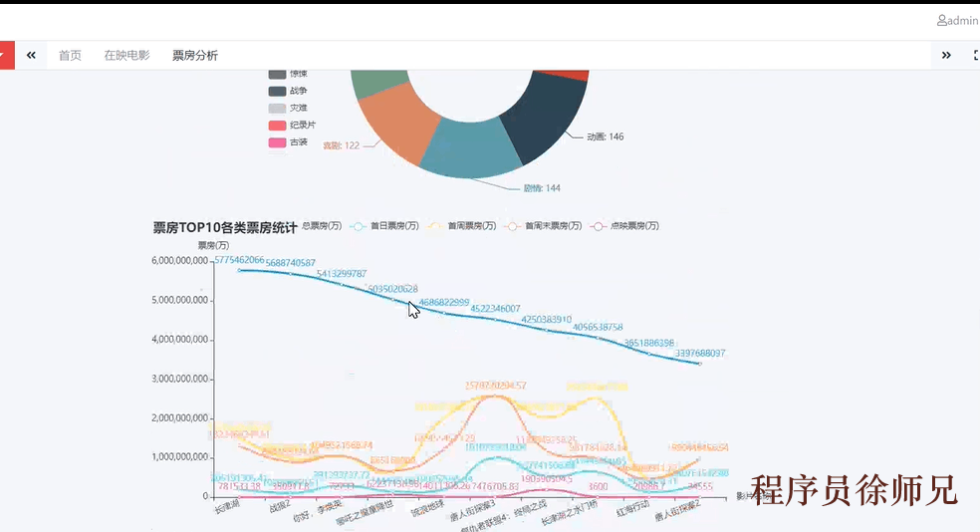980x532 pixels.
Task: Click the 票房(万) y-axis title
Action: click(214, 245)
